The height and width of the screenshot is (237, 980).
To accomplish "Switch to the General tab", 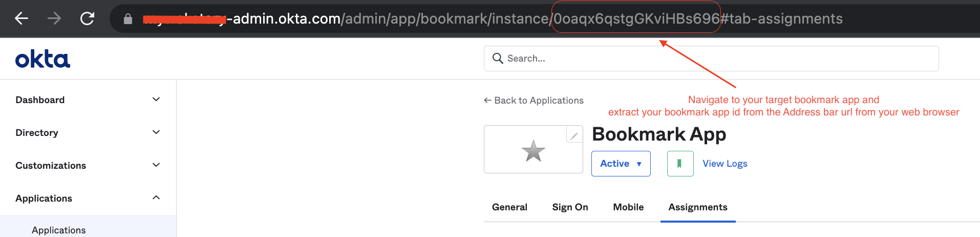I will tap(509, 207).
